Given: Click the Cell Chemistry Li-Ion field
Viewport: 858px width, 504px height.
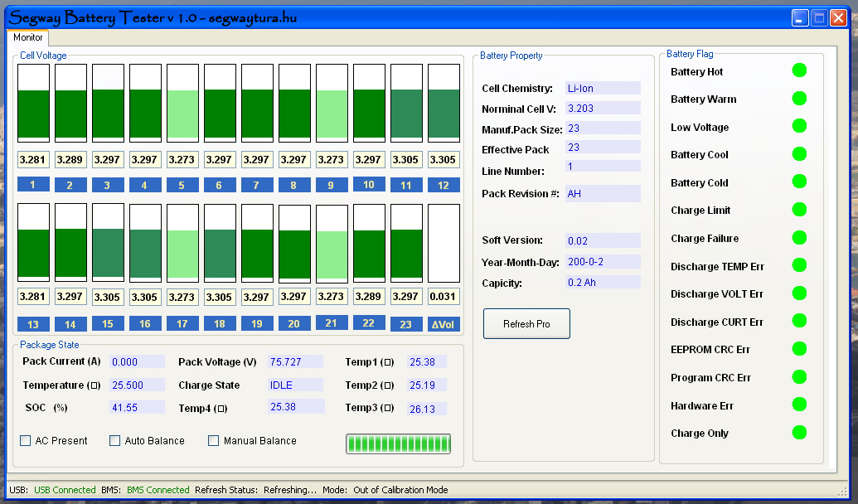Looking at the screenshot, I should point(602,88).
